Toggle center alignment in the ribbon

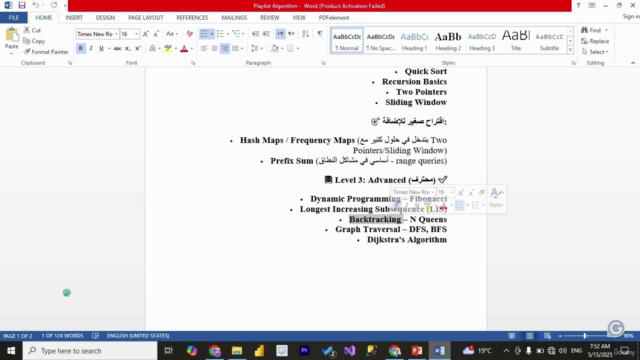(214, 49)
